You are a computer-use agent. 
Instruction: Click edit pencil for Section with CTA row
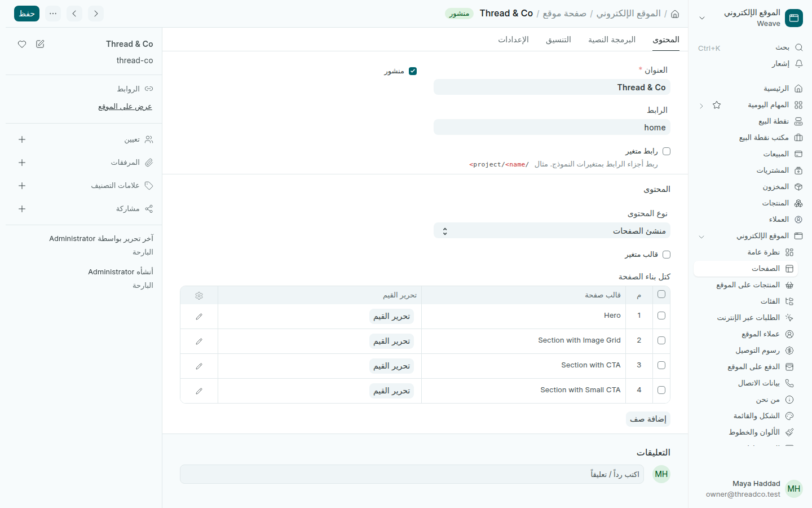199,366
